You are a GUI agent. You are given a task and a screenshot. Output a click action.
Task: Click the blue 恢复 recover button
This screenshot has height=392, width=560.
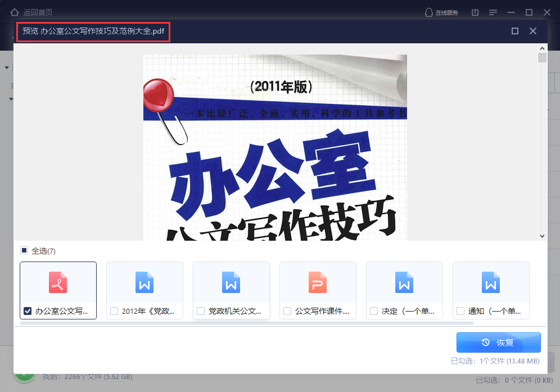(498, 343)
